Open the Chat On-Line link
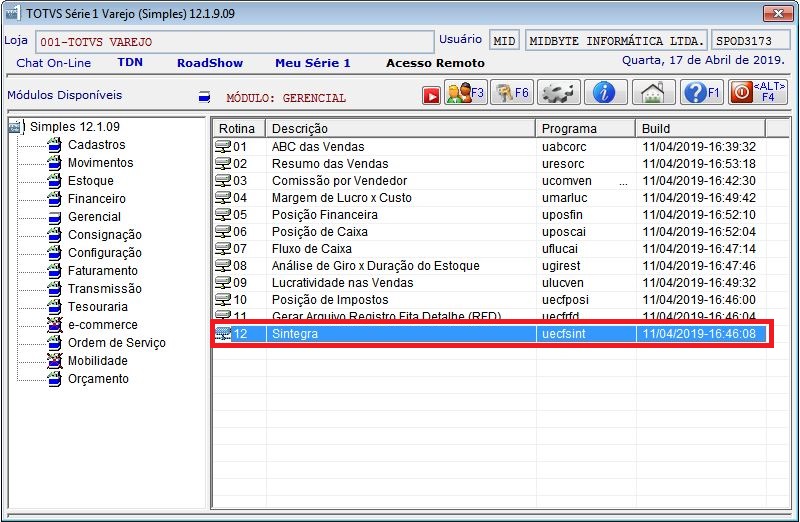 pyautogui.click(x=54, y=63)
